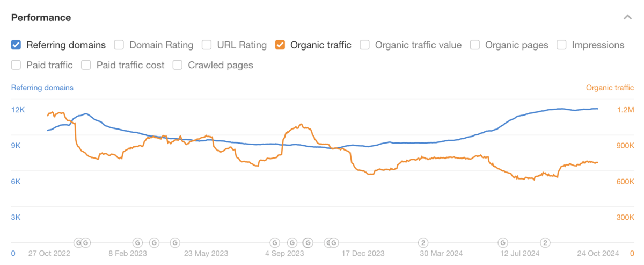Click the blue Referring domains axis label
The image size is (644, 265).
tap(42, 88)
